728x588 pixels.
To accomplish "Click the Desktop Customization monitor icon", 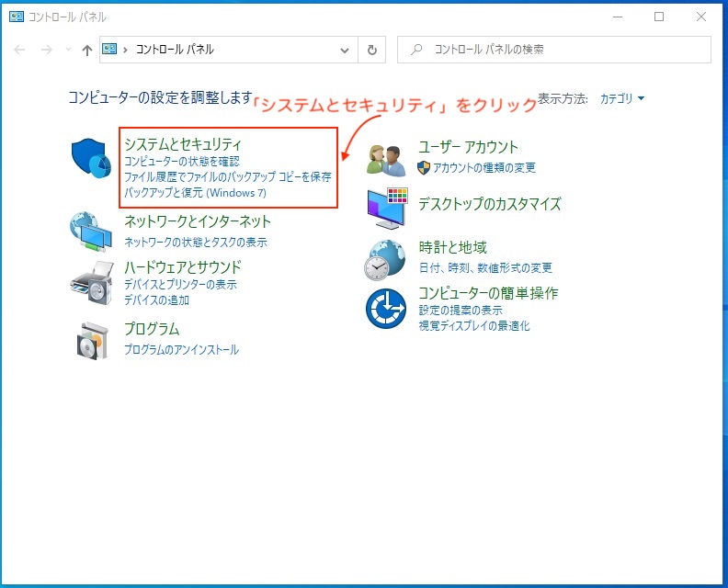I will point(387,209).
